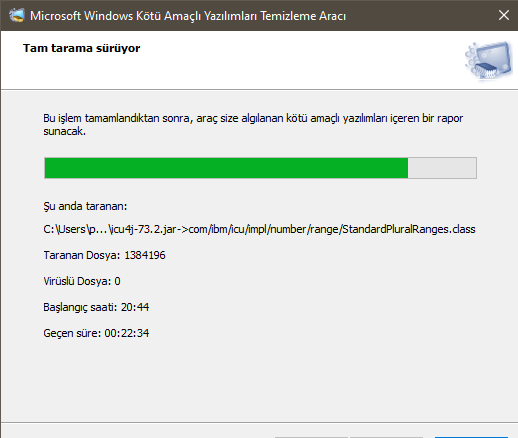
Task: Click the blue-outlined button at bottom right
Action: [471, 437]
